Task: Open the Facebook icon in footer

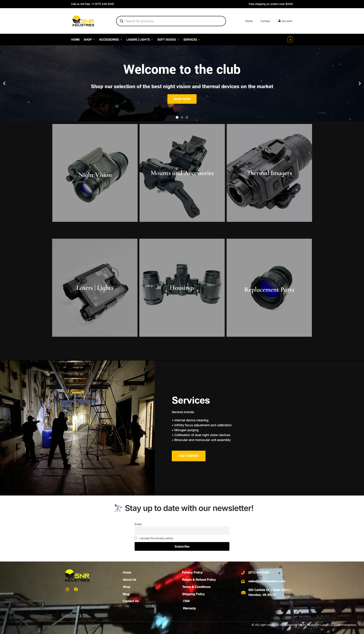Action: click(x=76, y=589)
